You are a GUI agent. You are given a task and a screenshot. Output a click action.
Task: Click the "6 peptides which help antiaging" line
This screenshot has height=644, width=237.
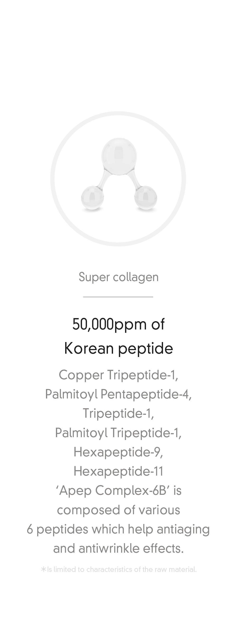[119, 529]
